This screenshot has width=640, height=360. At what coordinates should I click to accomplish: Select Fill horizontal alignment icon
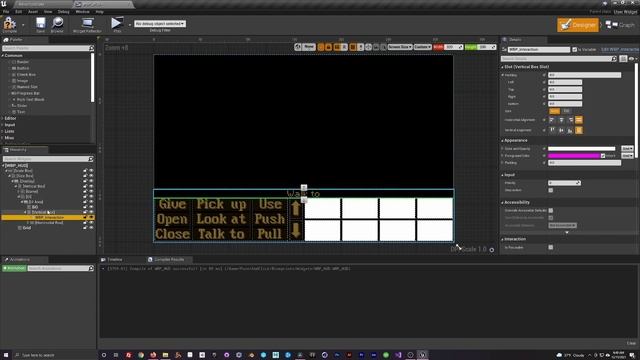click(579, 120)
